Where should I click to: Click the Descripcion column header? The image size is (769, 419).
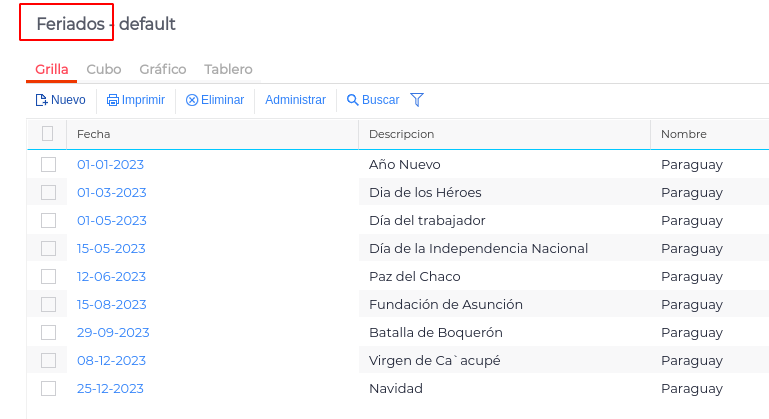[x=401, y=134]
